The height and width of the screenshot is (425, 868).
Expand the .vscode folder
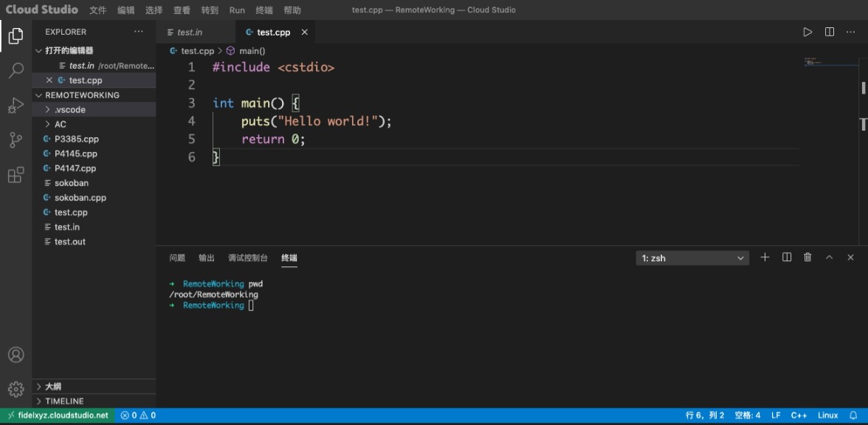click(69, 109)
